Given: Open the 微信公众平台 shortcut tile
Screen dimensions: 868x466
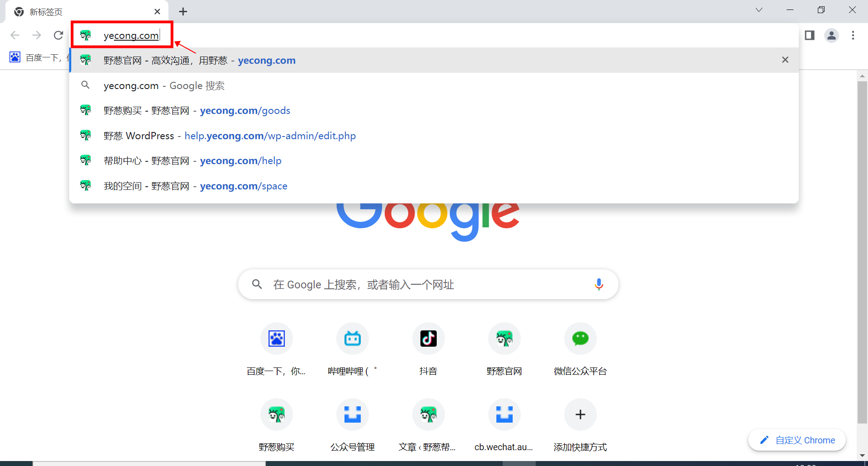Looking at the screenshot, I should (580, 349).
